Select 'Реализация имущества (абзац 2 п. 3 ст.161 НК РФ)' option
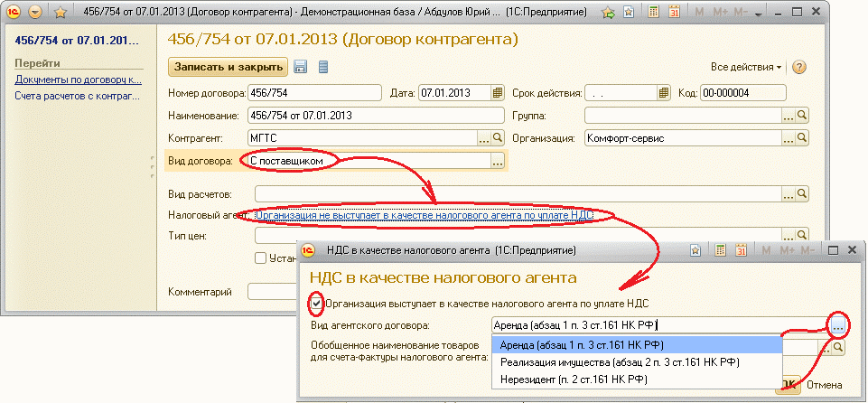The image size is (868, 403). pos(637,362)
